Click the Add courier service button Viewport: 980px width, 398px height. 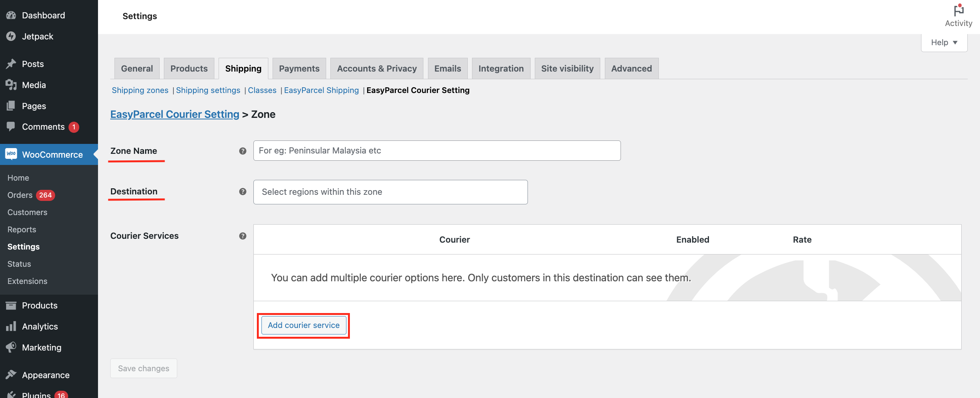click(304, 325)
